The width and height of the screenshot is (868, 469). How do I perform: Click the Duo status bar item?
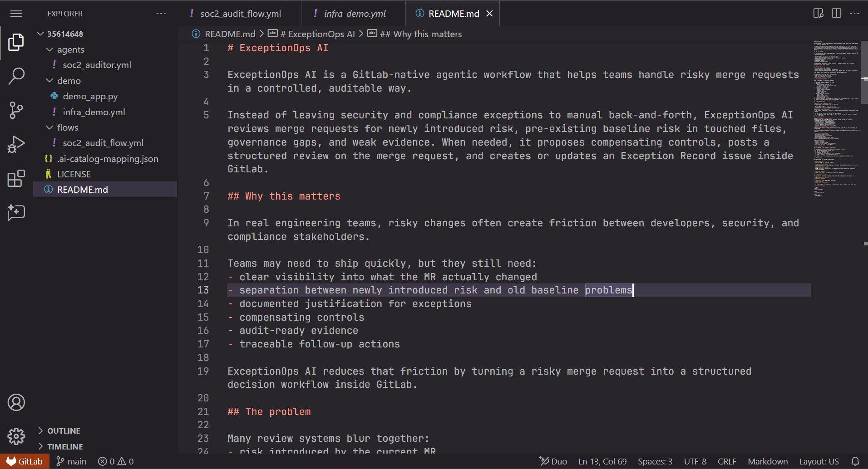point(553,461)
